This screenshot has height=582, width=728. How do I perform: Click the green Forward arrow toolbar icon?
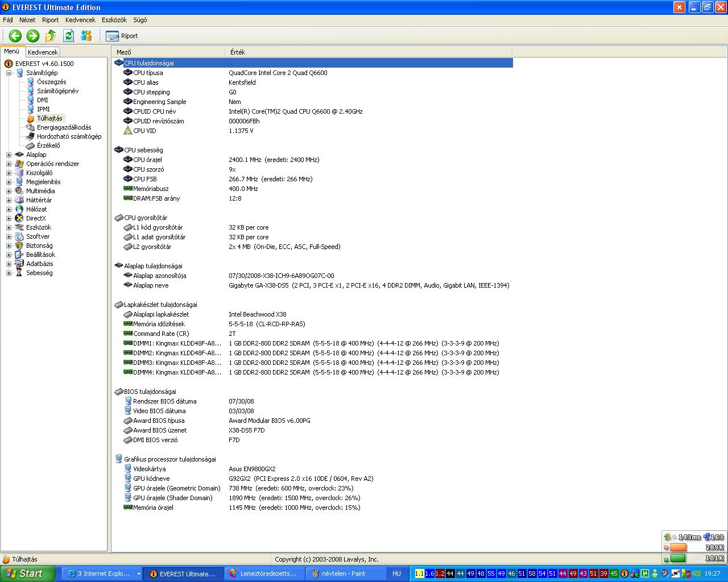pos(33,36)
